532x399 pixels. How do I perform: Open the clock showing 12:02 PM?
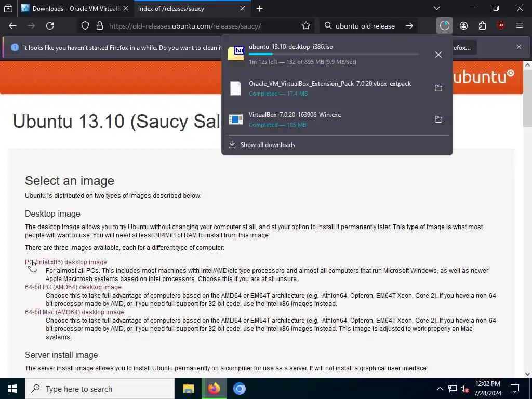[x=488, y=389]
